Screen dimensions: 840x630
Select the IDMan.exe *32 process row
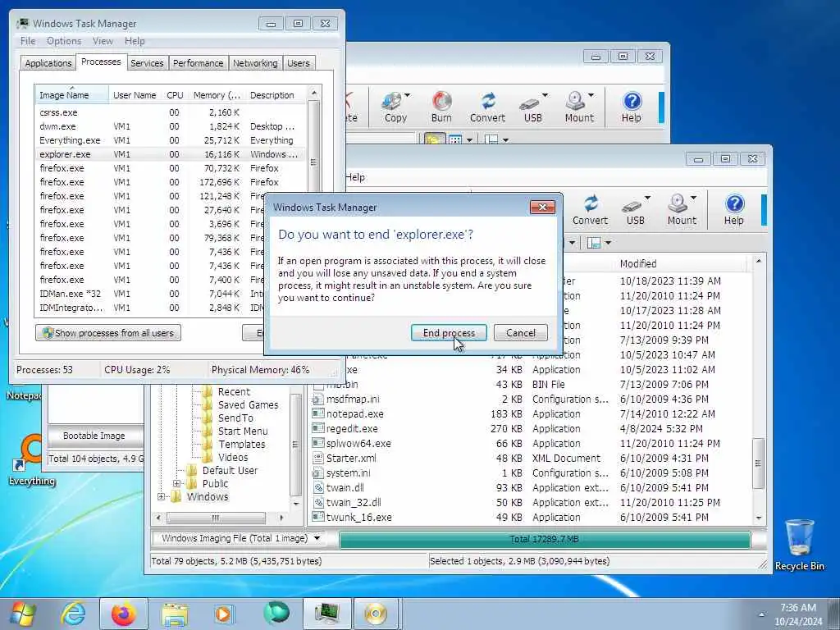[169, 294]
